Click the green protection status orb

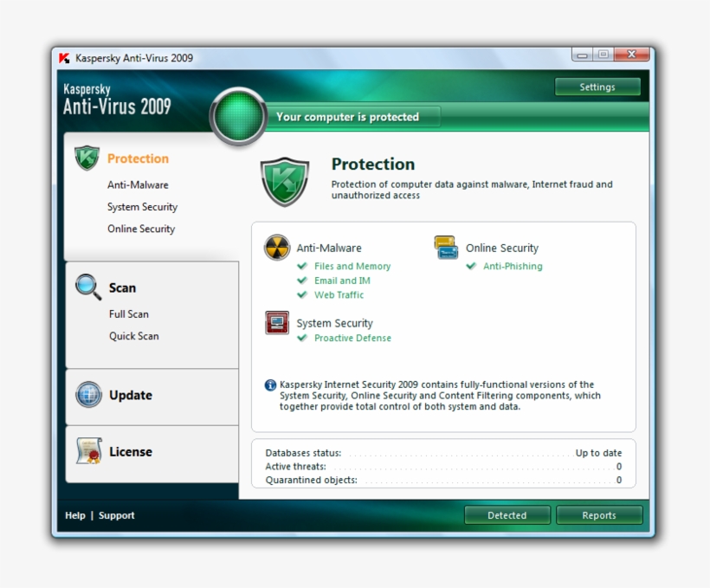tap(238, 118)
